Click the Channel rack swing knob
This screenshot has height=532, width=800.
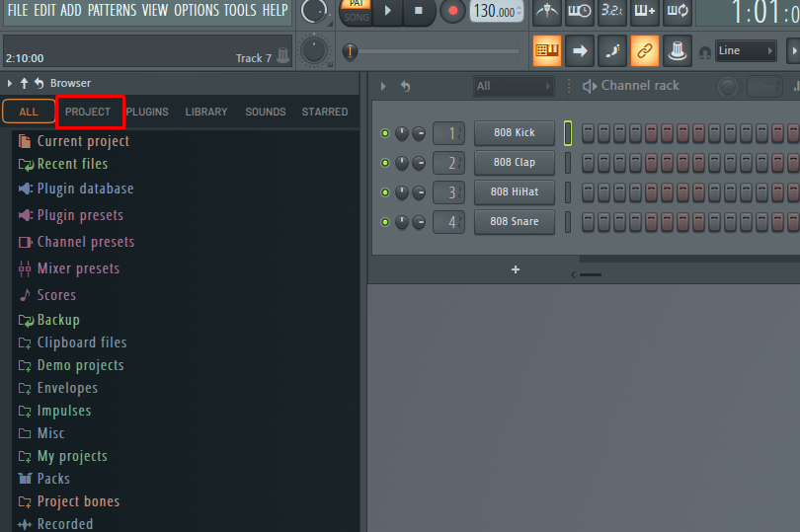[x=728, y=87]
